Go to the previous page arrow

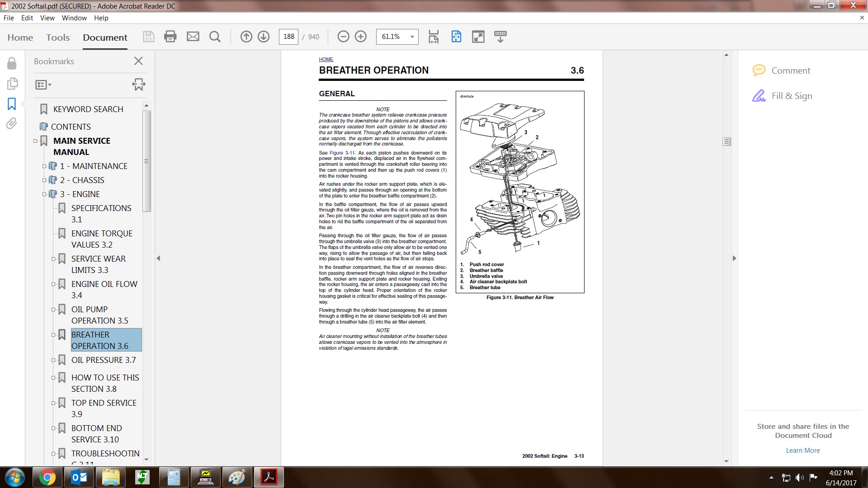[246, 37]
